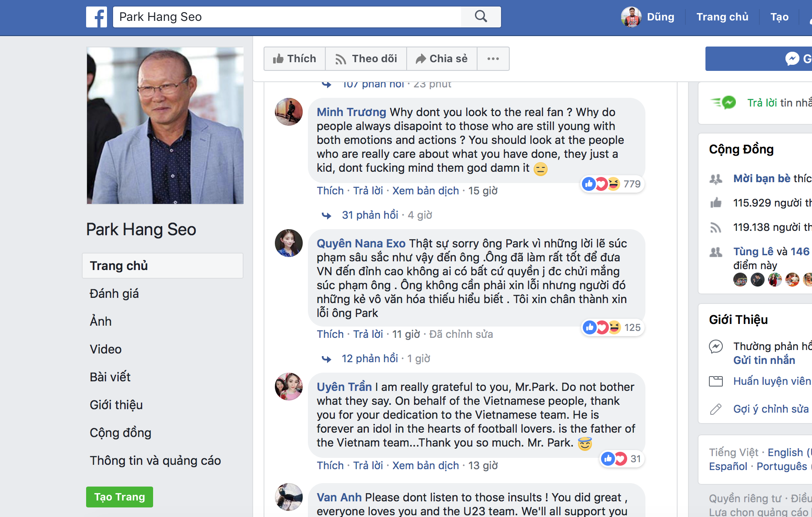Click reaction icons showing 31 reactions
The image size is (812, 517).
click(x=614, y=459)
